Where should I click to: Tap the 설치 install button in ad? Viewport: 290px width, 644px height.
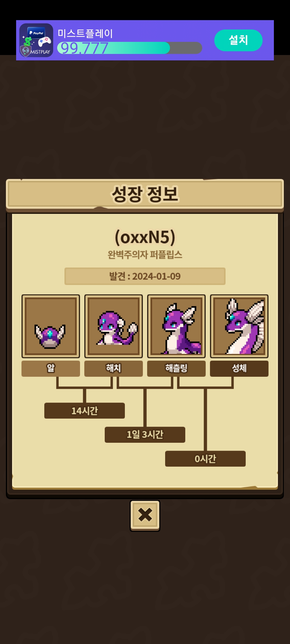click(238, 40)
